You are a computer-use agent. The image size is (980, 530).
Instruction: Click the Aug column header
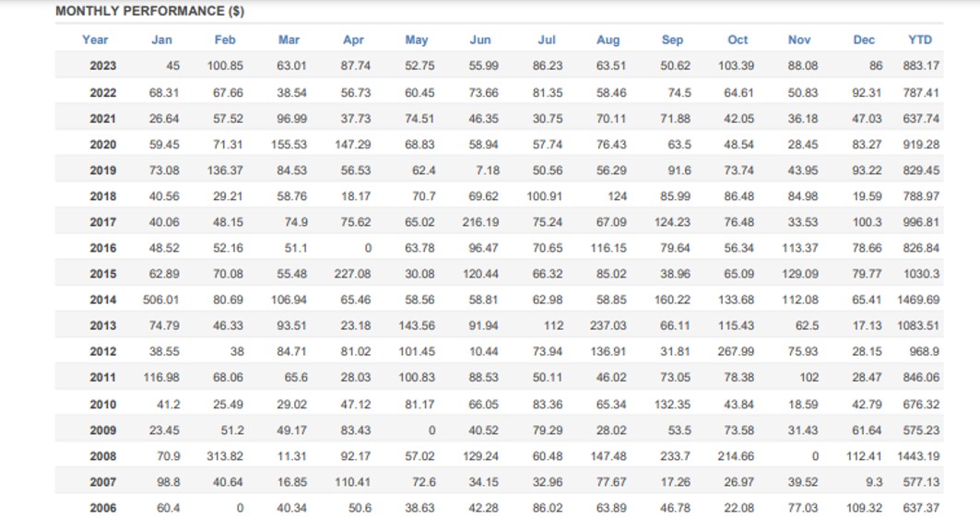(x=608, y=40)
